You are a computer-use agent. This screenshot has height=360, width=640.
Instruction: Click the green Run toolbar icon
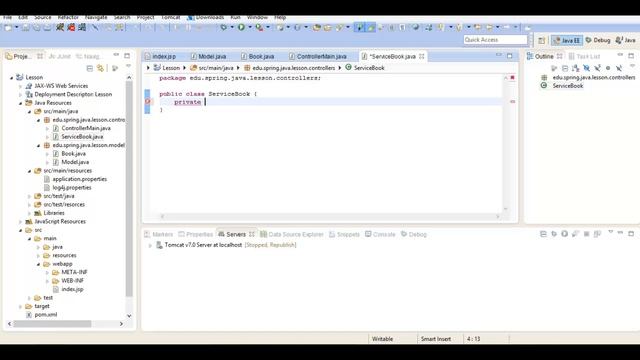(241, 27)
